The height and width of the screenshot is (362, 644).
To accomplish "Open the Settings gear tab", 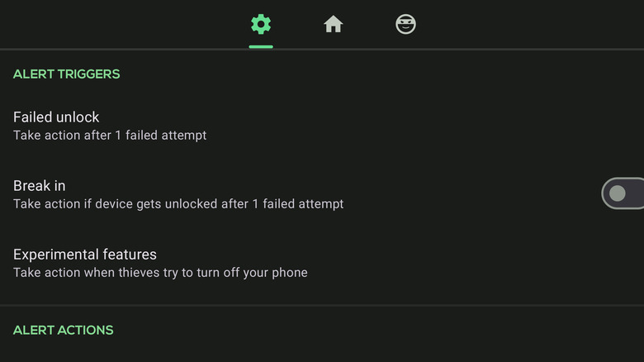I will coord(261,25).
